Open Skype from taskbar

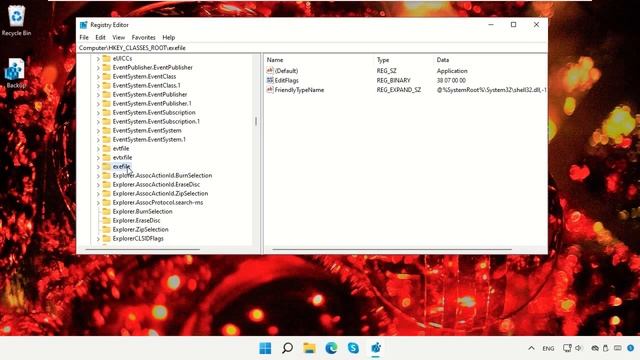click(x=353, y=348)
